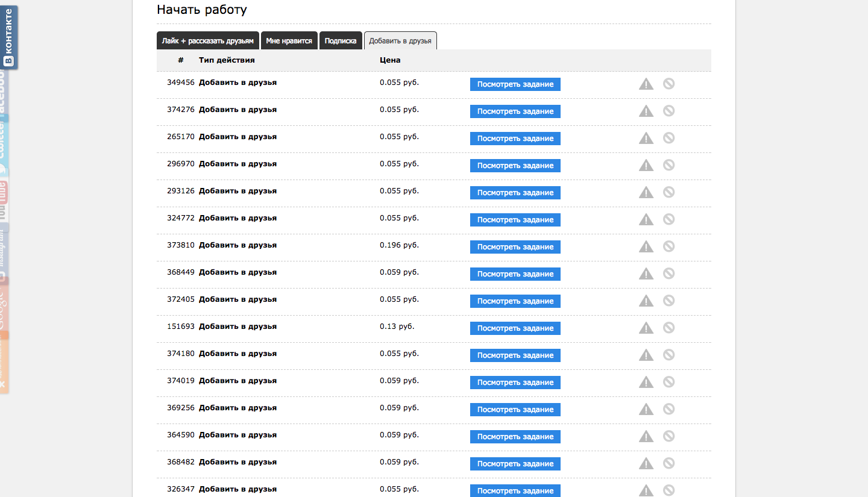Click warning icon in row 265170
Viewport: 868px width, 497px height.
646,139
